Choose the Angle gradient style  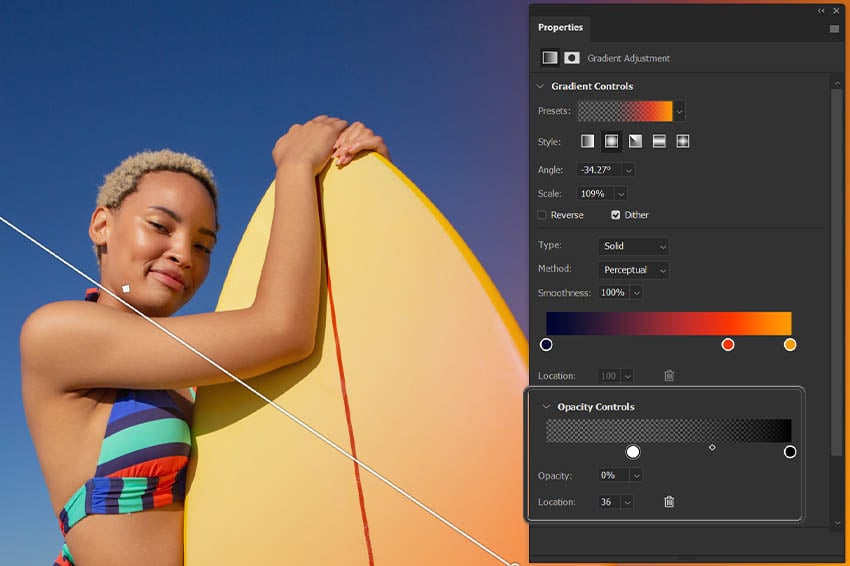click(x=635, y=142)
